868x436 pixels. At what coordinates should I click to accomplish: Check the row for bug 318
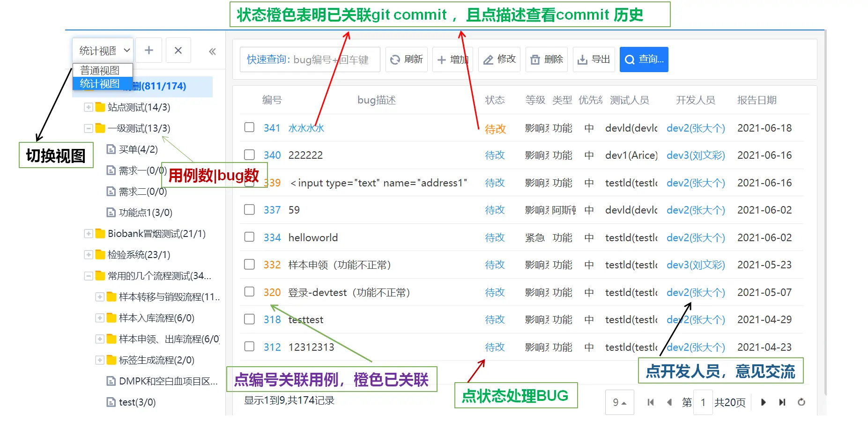(x=250, y=319)
